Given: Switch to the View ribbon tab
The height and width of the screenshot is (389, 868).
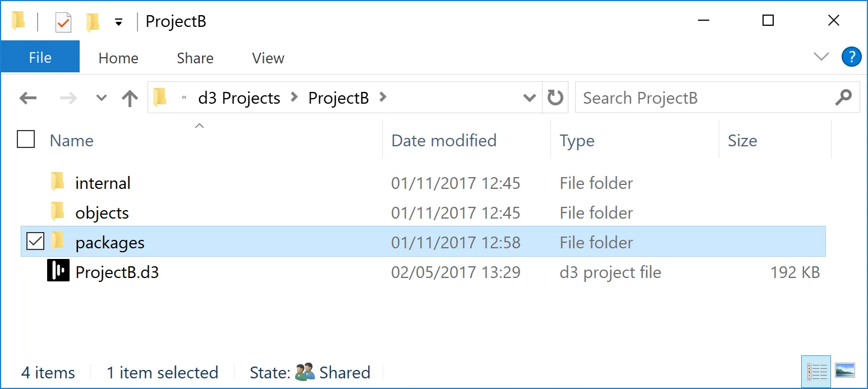Looking at the screenshot, I should pos(268,58).
